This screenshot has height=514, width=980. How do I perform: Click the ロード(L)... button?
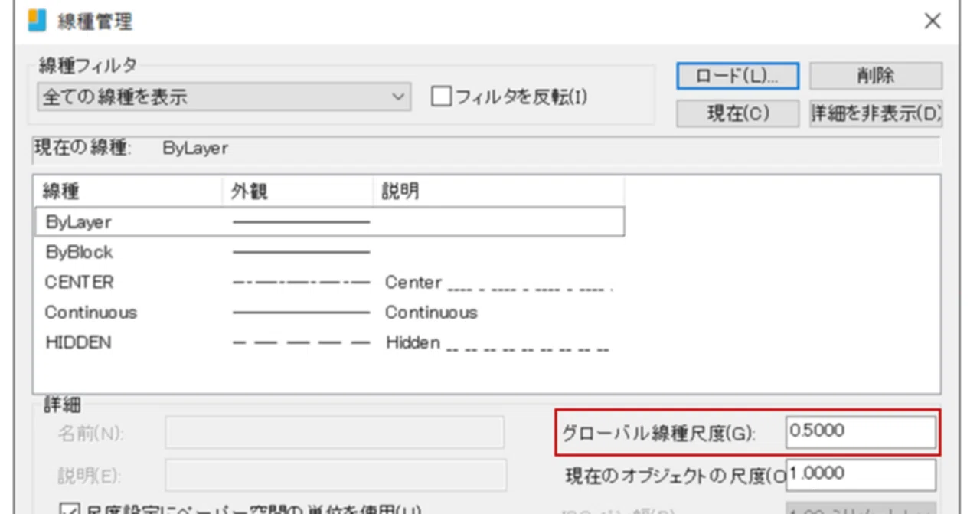tap(737, 77)
